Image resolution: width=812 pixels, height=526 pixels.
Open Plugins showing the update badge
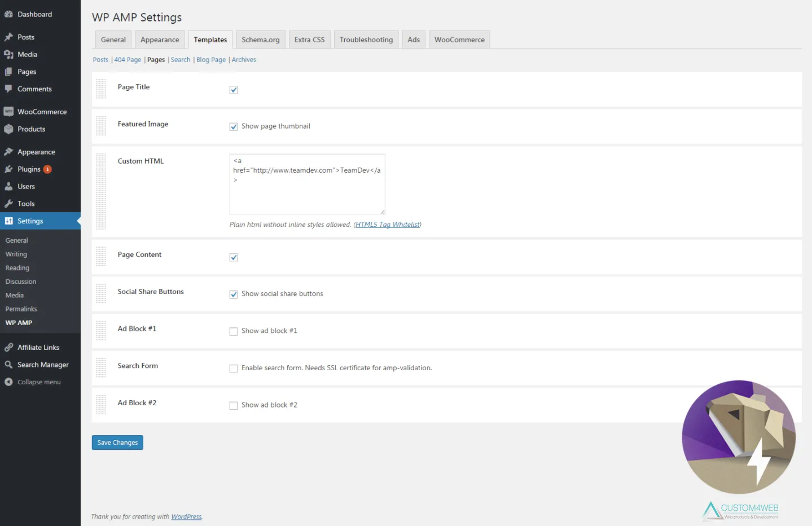(10, 169)
